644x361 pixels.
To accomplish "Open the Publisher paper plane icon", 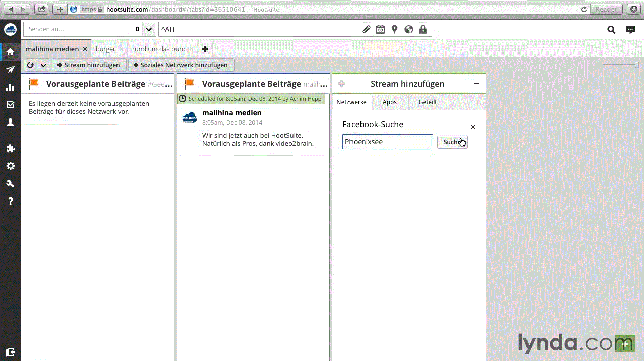I will (10, 70).
